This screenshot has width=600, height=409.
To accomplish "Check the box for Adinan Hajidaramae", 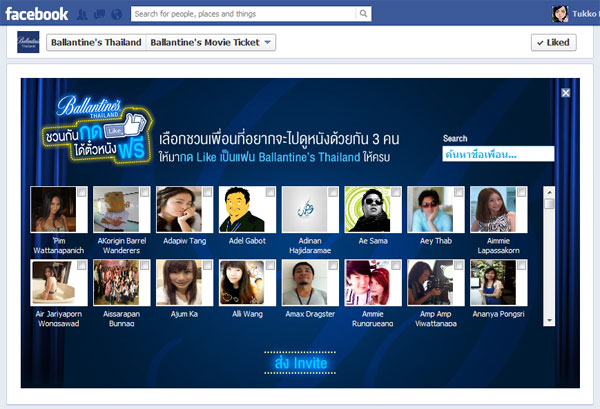I will coord(333,192).
